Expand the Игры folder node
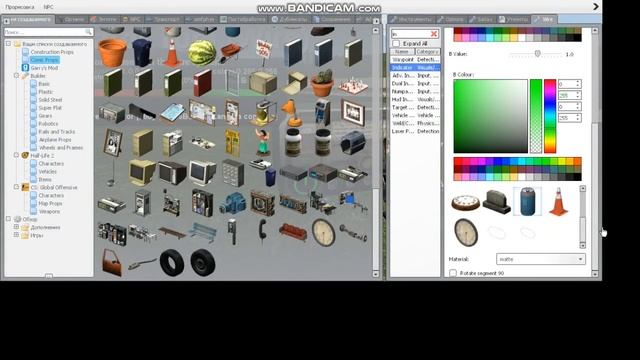This screenshot has height=360, width=640. pyautogui.click(x=16, y=235)
